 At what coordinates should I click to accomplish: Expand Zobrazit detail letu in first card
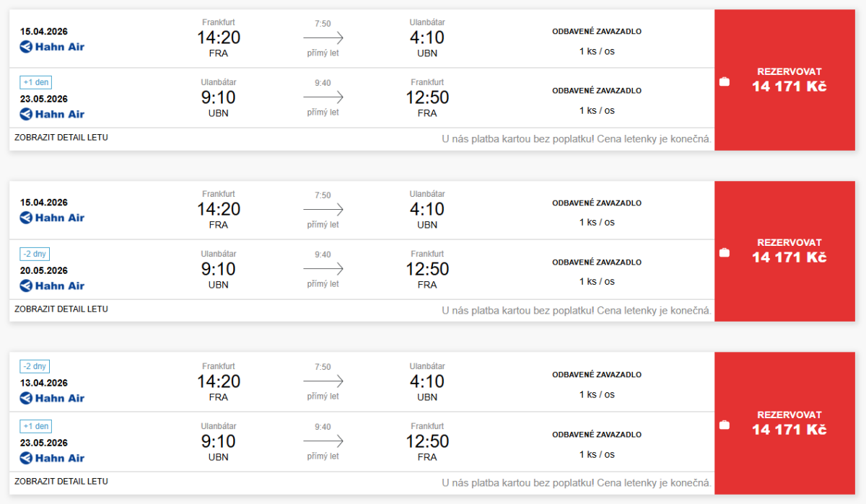click(61, 137)
